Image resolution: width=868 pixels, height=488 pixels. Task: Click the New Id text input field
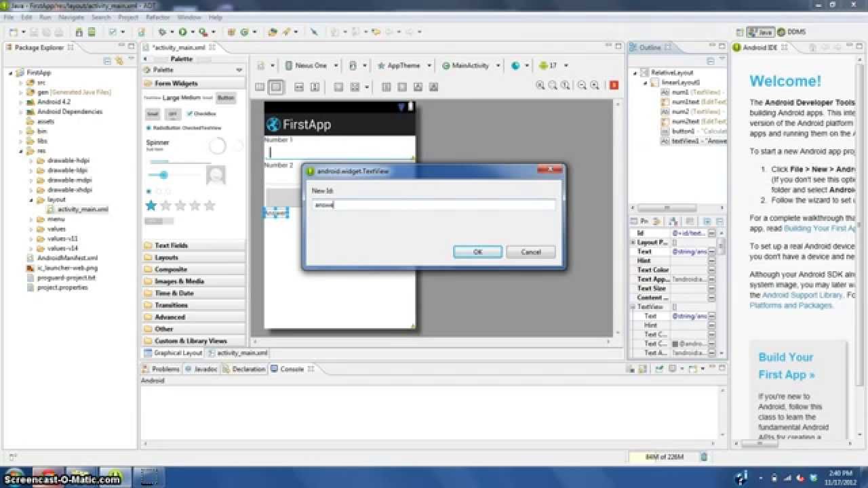pos(433,204)
